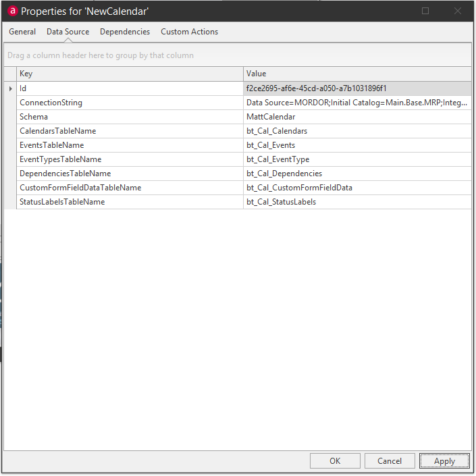
Task: Click the MattCalendar value cell
Action: coord(357,117)
